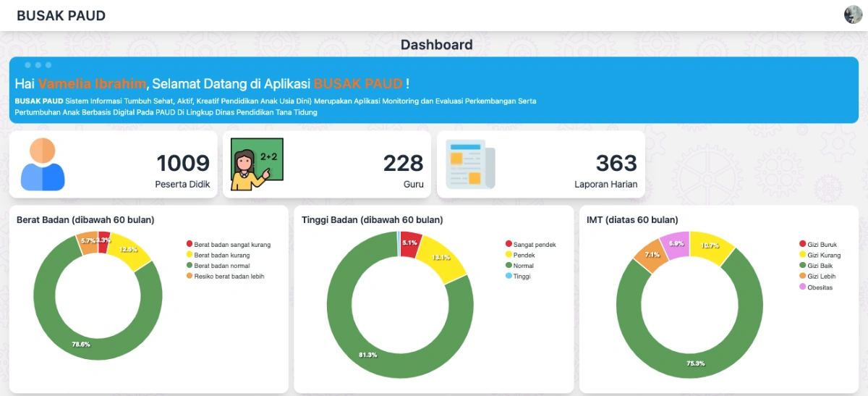Open the 228 Guru count

click(403, 164)
